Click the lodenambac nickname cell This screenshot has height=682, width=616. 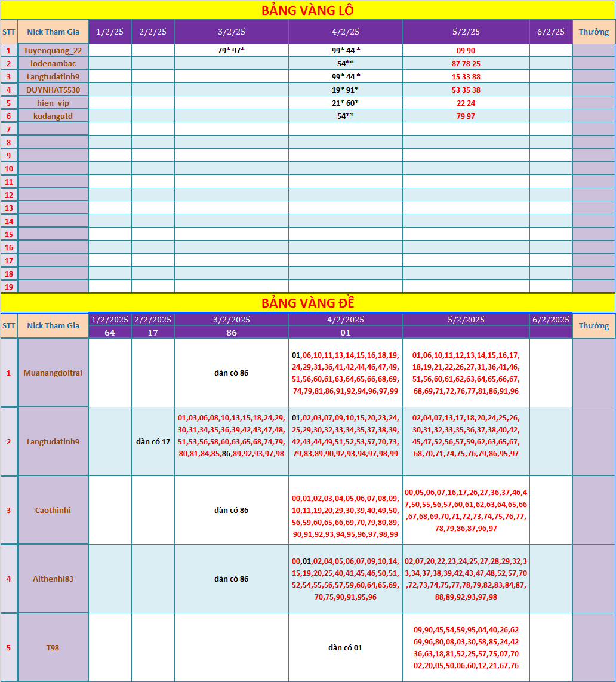tap(53, 63)
